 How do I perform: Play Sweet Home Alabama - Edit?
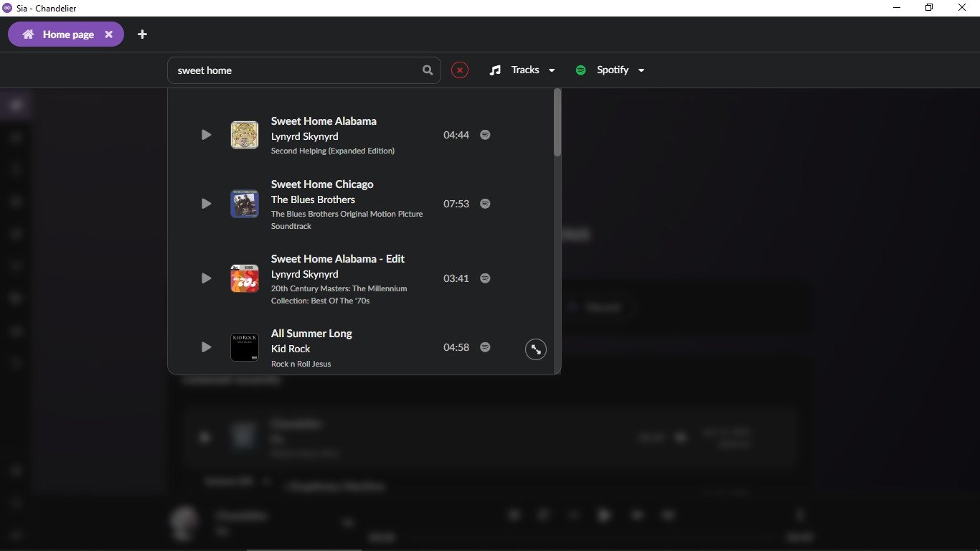(207, 278)
